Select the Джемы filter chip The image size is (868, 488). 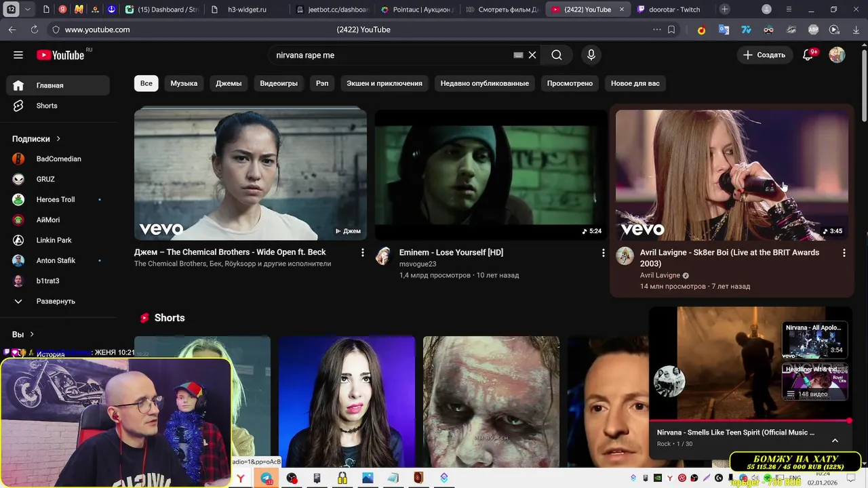click(x=229, y=83)
